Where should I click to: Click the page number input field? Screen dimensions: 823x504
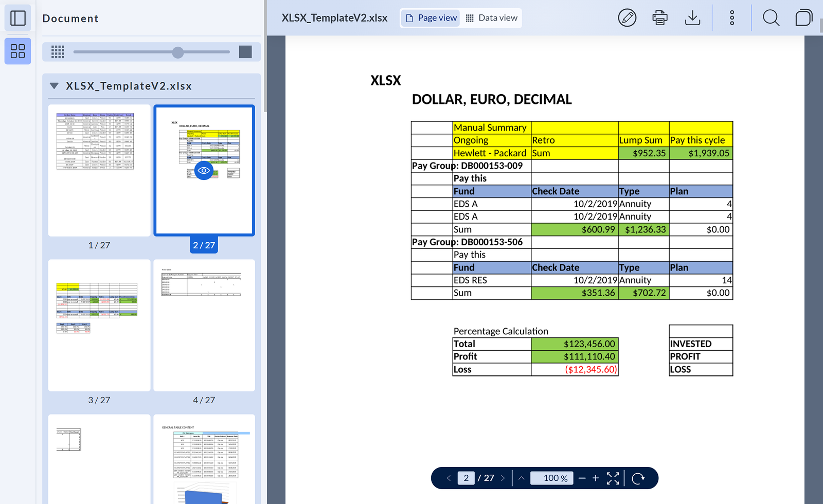466,478
